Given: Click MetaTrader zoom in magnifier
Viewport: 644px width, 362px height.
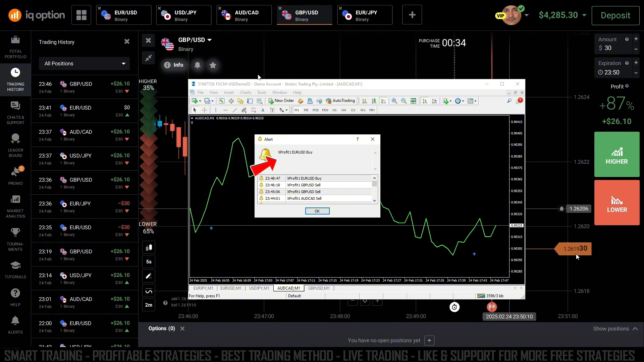Looking at the screenshot, I should 394,101.
